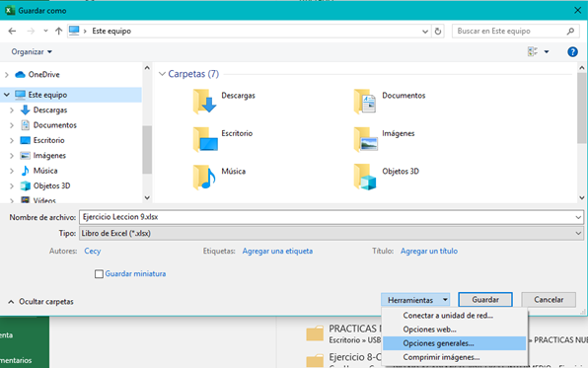Open the Música folder icon
This screenshot has width=588, height=368.
coord(205,177)
